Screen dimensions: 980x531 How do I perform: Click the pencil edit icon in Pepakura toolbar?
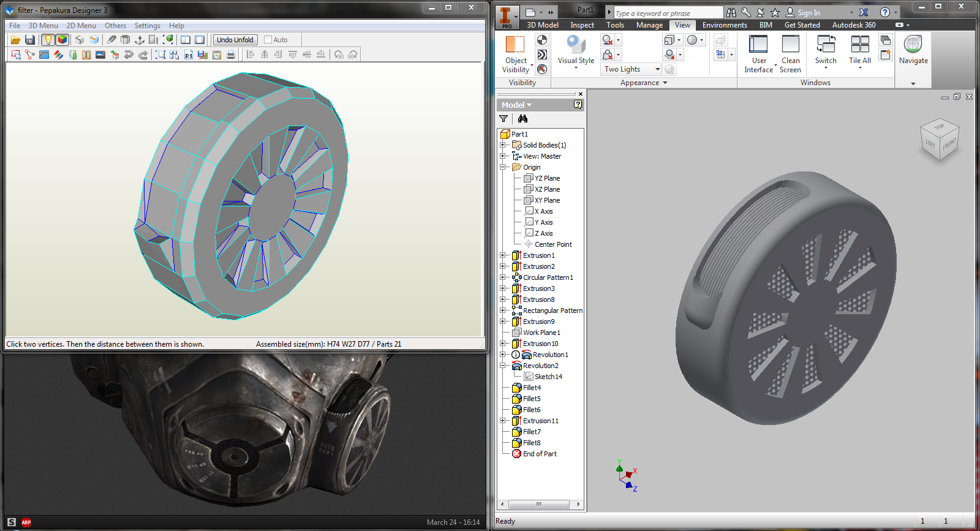click(111, 40)
